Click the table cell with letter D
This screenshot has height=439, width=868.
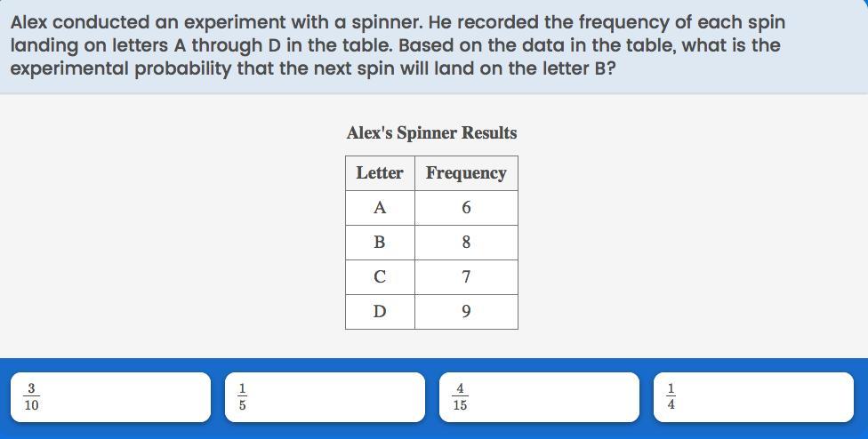(x=380, y=312)
